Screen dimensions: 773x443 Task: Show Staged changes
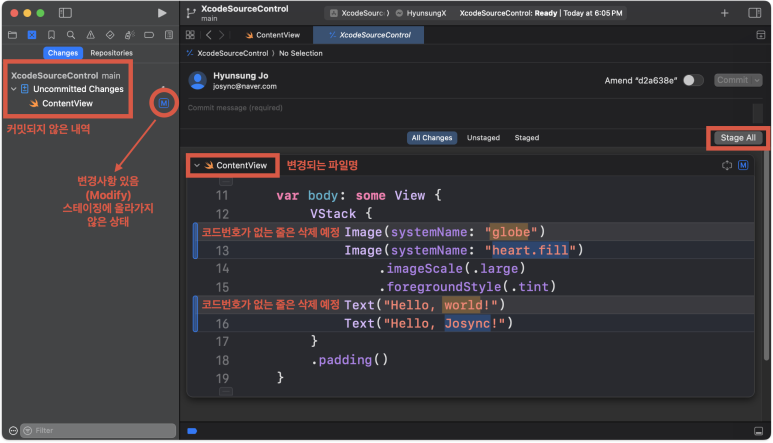point(527,138)
